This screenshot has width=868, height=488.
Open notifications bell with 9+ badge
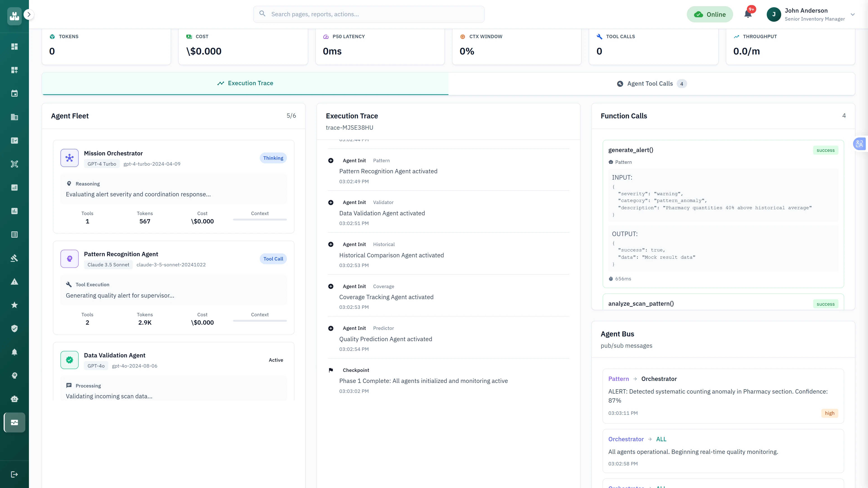tap(748, 14)
